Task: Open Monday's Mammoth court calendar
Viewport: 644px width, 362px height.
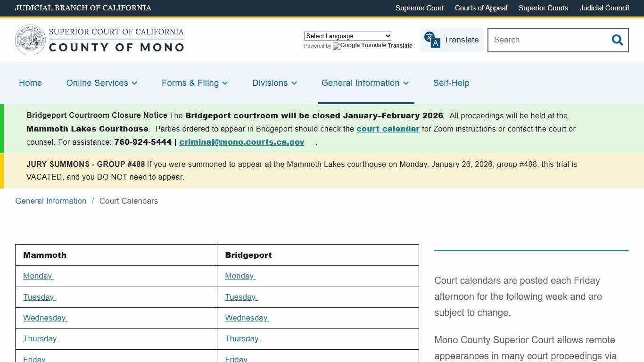Action: click(37, 276)
